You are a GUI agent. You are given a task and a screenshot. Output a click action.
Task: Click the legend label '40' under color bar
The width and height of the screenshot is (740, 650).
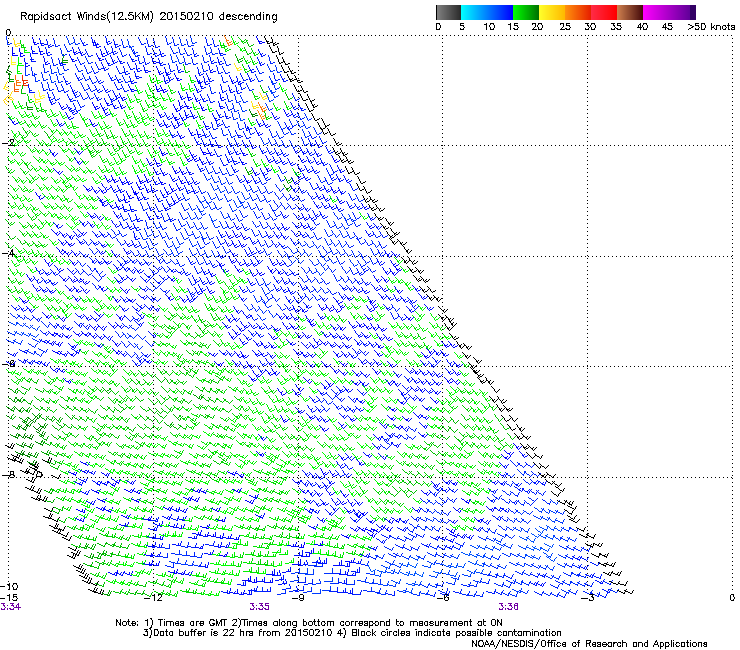(642, 27)
